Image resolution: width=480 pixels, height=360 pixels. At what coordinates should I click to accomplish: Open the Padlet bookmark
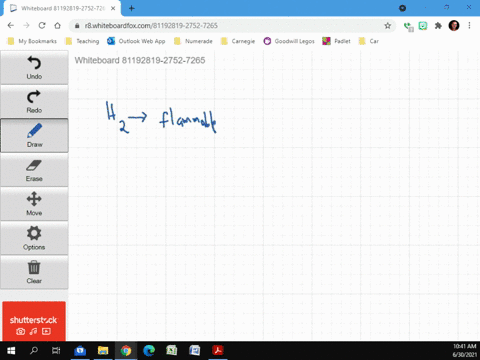pos(336,41)
